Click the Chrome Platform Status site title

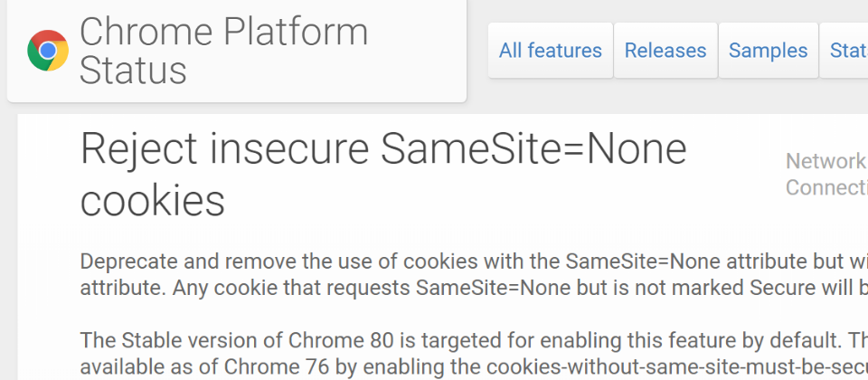(x=223, y=51)
